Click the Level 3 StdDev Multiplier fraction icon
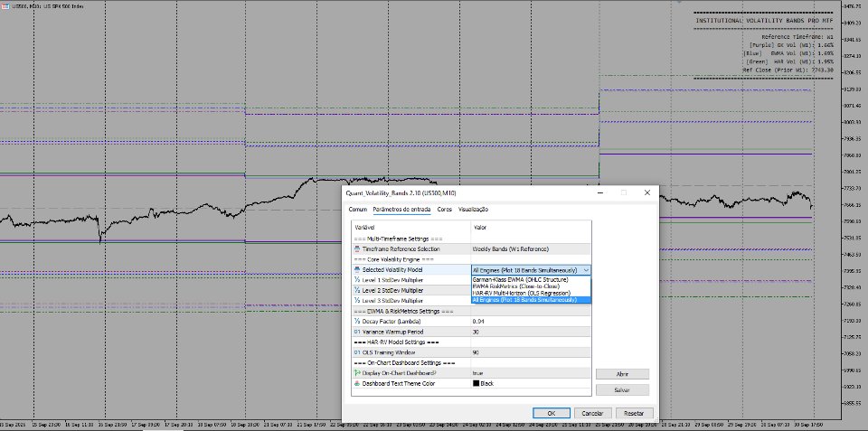868x431 pixels. pos(357,300)
